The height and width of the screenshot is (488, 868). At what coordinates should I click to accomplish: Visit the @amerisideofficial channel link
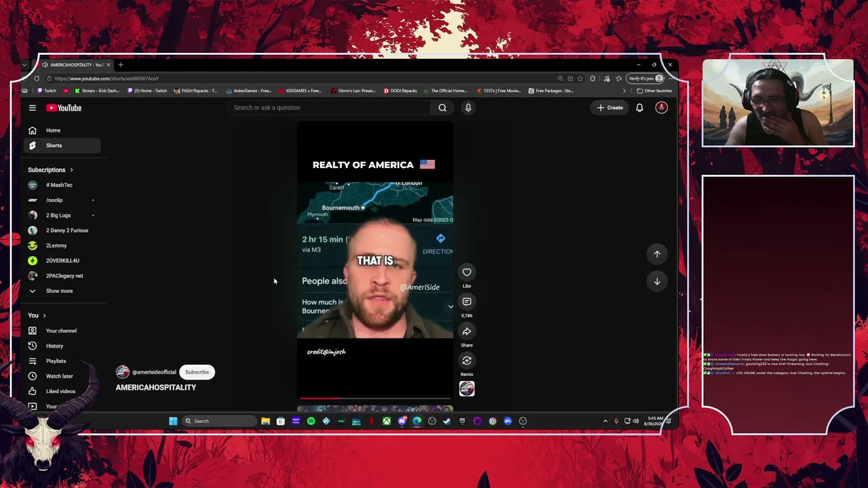pos(154,372)
